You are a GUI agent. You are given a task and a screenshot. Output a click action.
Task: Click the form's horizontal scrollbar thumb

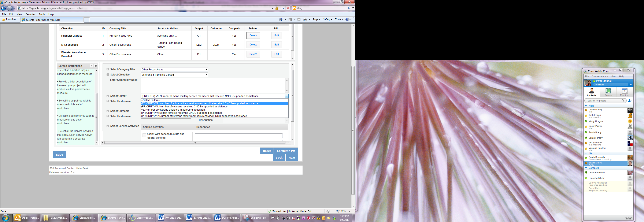pos(195,143)
